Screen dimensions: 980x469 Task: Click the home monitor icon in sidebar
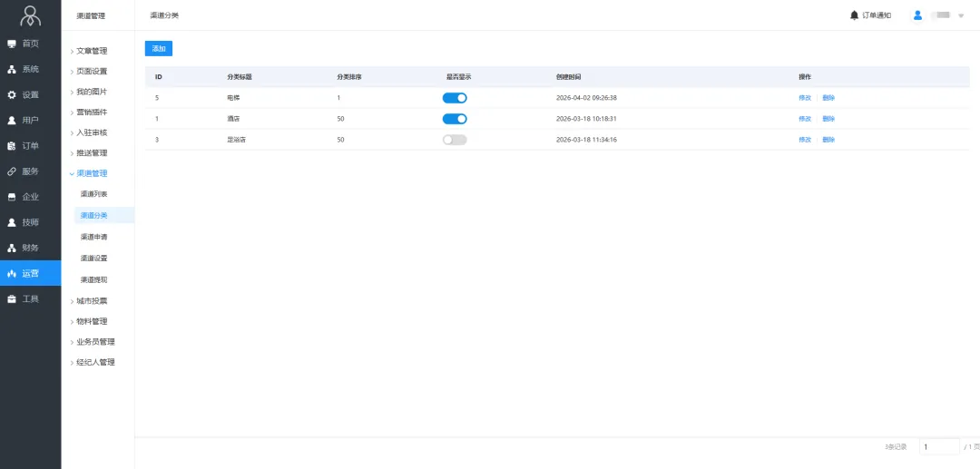12,44
